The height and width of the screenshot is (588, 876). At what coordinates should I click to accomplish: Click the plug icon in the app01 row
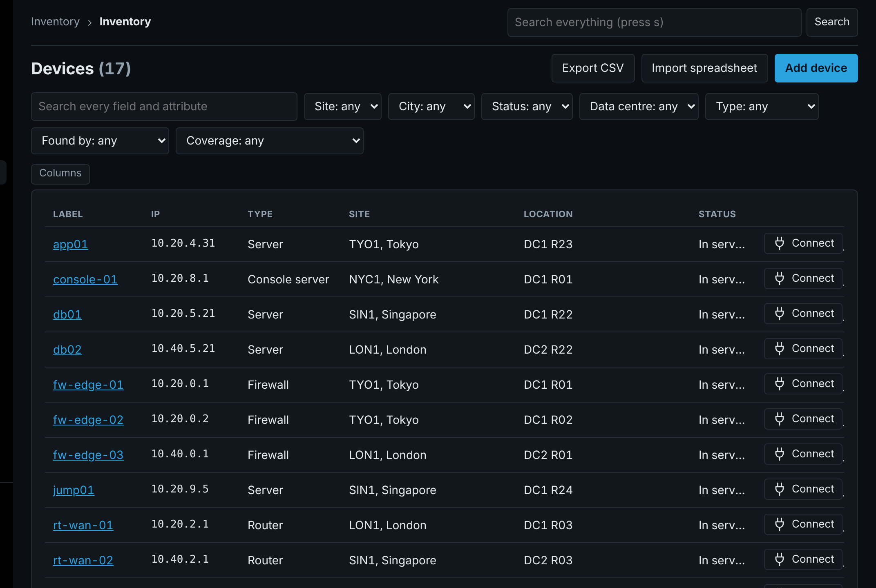(x=779, y=243)
